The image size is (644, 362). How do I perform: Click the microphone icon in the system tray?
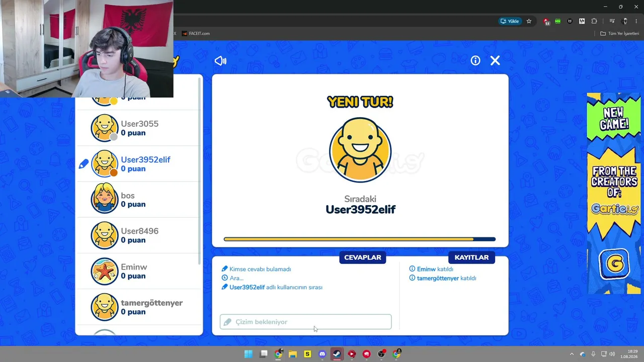[x=594, y=354]
